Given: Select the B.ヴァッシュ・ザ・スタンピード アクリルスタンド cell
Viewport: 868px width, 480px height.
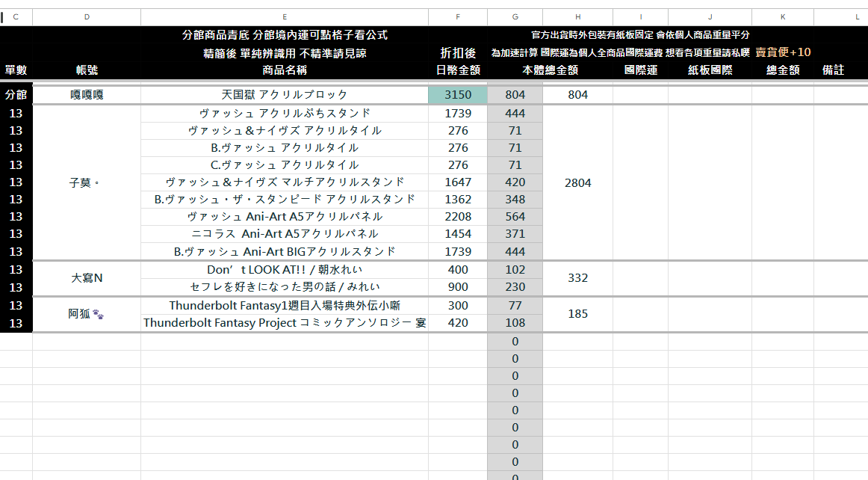Looking at the screenshot, I should tap(285, 199).
